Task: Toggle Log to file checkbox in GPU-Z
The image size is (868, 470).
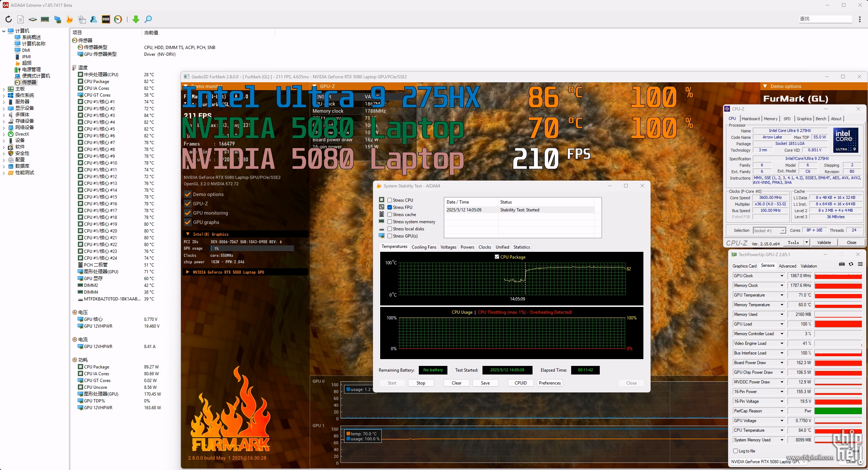Action: point(736,451)
